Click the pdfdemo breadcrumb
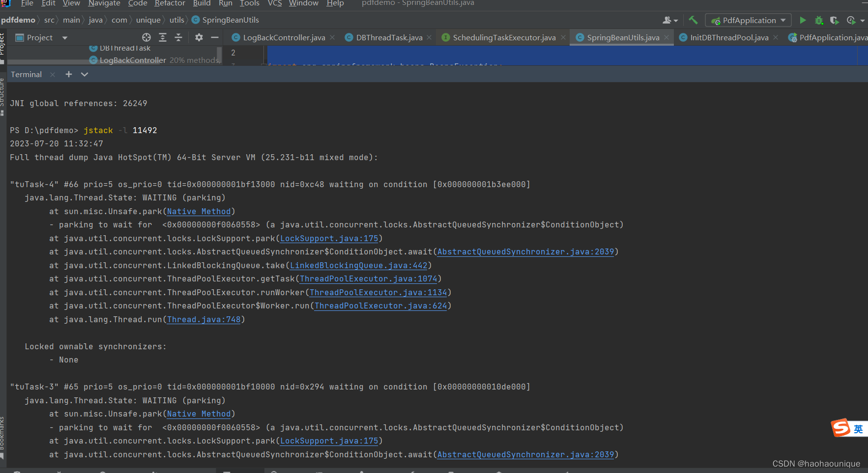 tap(18, 20)
